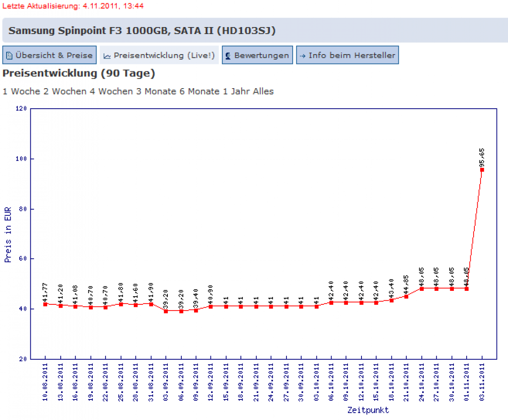Screen dimensions: 508x420
Task: Switch to the Preisentwicklung (Live!) tab
Action: pyautogui.click(x=159, y=55)
